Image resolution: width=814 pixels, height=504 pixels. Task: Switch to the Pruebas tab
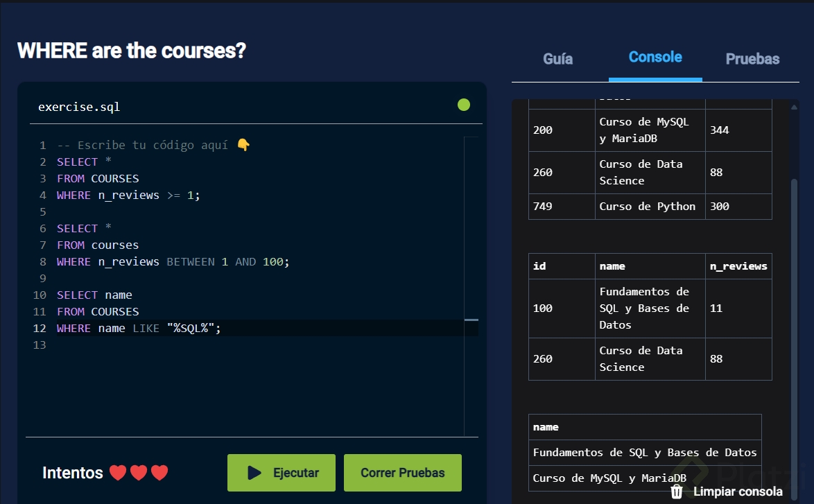click(752, 59)
